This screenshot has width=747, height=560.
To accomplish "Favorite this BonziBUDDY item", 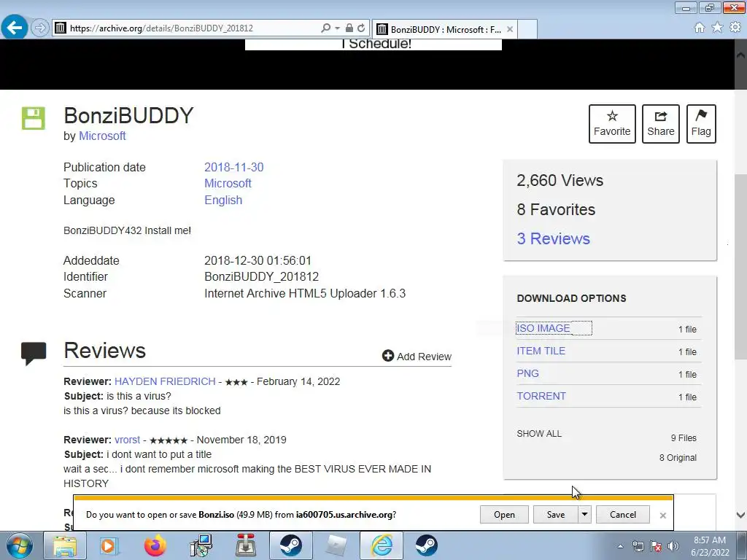I will click(x=612, y=124).
